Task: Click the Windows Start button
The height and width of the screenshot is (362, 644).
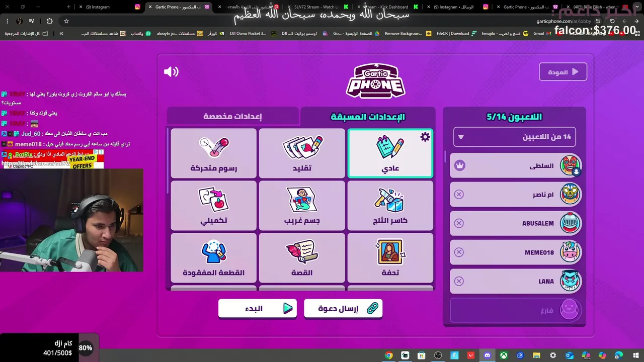Action: point(635,355)
